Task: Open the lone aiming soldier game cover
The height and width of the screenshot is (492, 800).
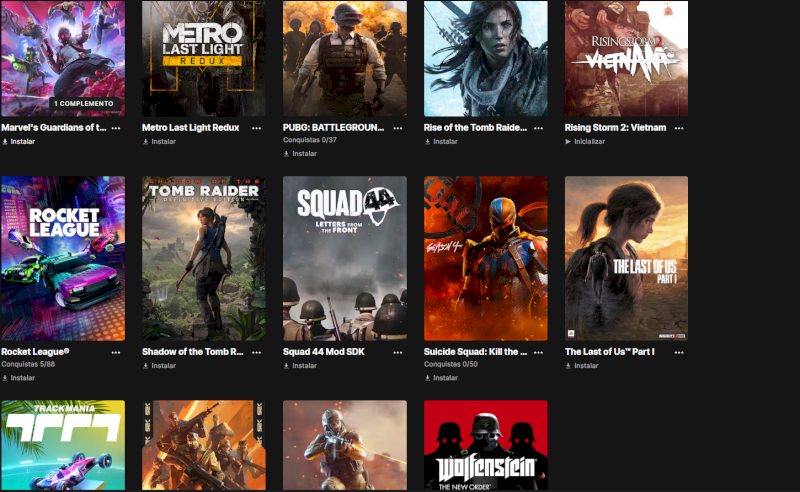Action: point(345,445)
